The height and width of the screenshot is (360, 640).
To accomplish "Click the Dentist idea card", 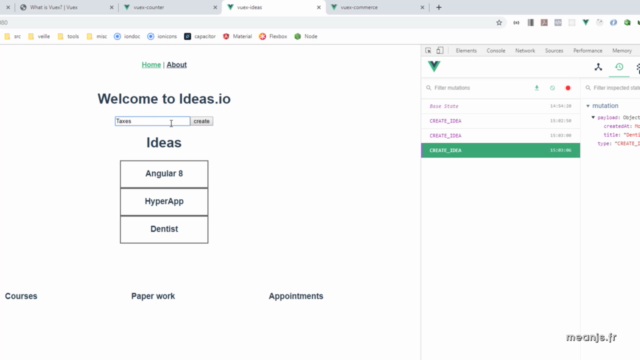I will (164, 229).
